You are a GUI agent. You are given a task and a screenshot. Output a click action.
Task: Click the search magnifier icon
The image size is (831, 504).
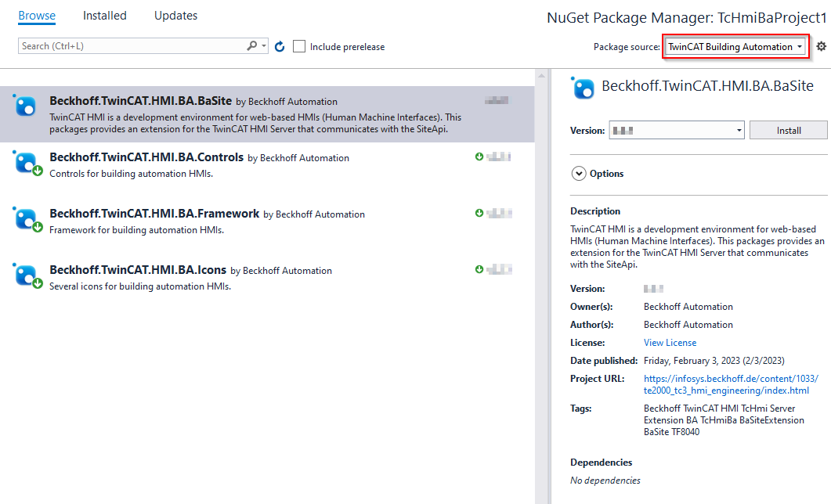pyautogui.click(x=251, y=46)
